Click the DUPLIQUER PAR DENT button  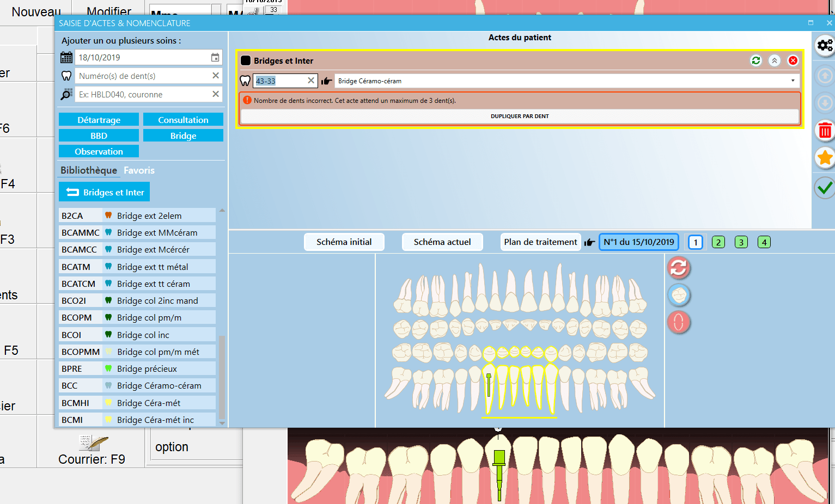(x=520, y=116)
